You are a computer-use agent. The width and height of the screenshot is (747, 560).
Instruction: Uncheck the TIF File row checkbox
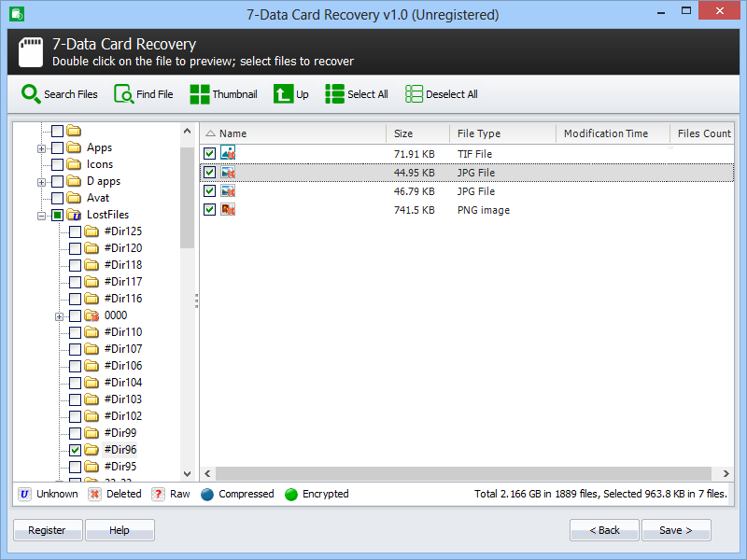pyautogui.click(x=210, y=153)
